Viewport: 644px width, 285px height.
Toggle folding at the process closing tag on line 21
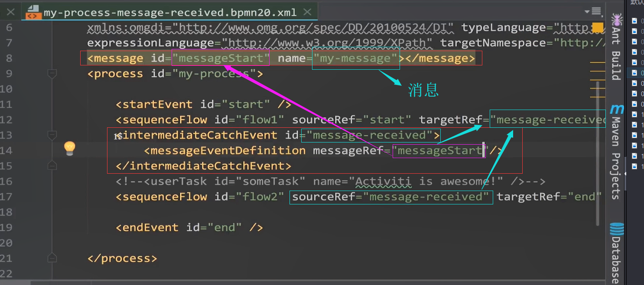point(52,257)
